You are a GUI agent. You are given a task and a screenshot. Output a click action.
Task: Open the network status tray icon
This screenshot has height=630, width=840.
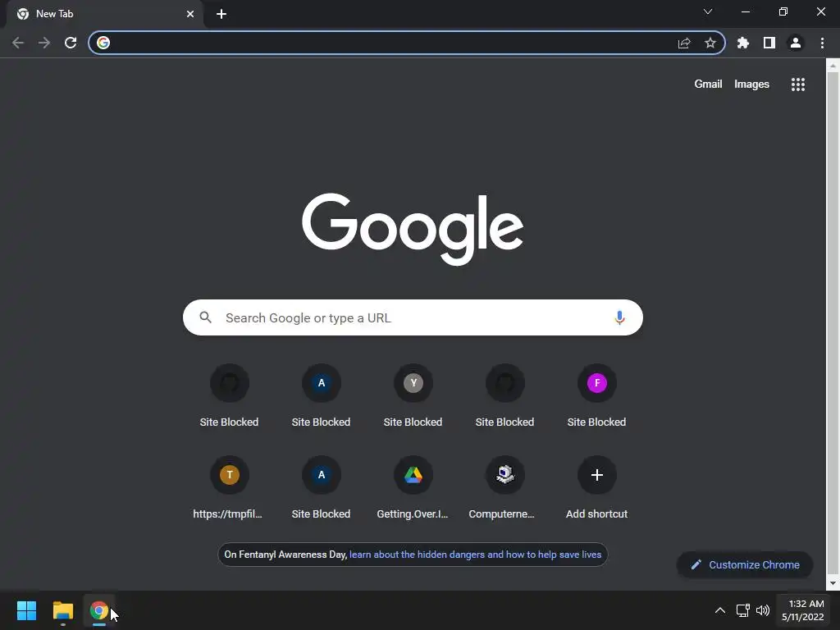tap(742, 610)
